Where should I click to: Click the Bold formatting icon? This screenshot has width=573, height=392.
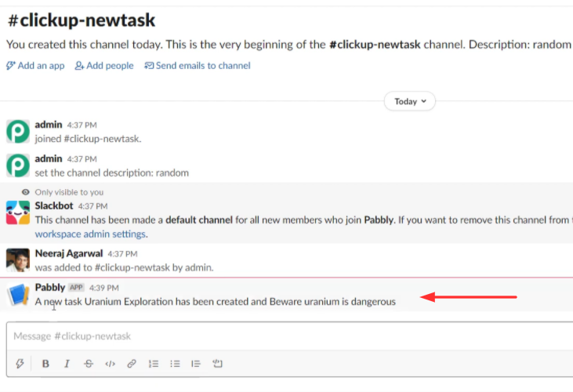click(45, 364)
